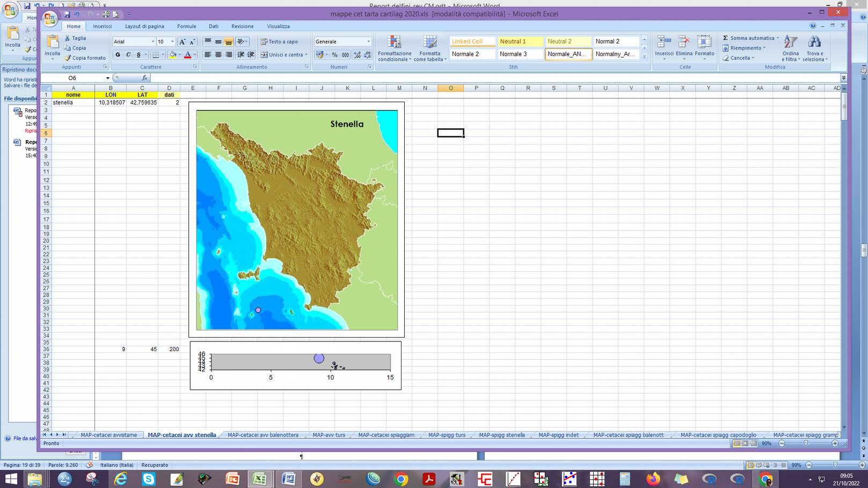Expand the Somma automatica dropdown arrow
The image size is (868, 488).
coord(777,38)
